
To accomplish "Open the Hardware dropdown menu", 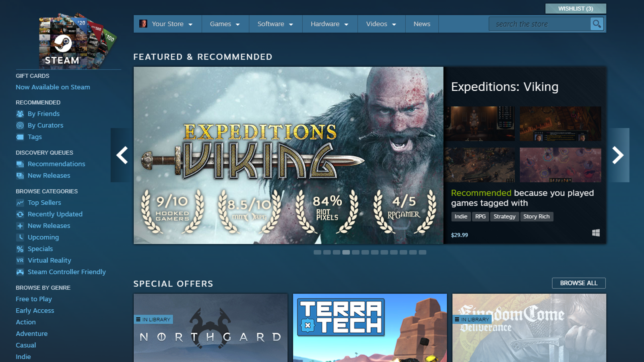I will pyautogui.click(x=330, y=24).
